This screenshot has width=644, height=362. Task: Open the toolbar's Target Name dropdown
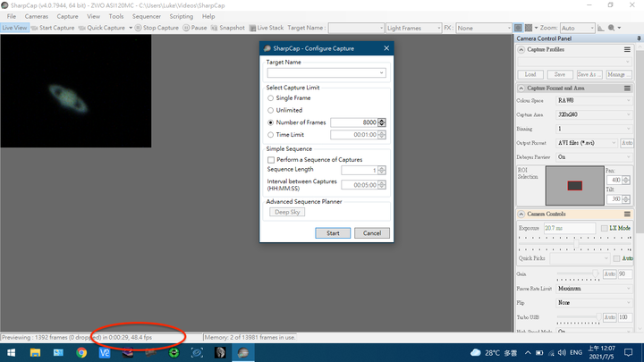(x=381, y=28)
